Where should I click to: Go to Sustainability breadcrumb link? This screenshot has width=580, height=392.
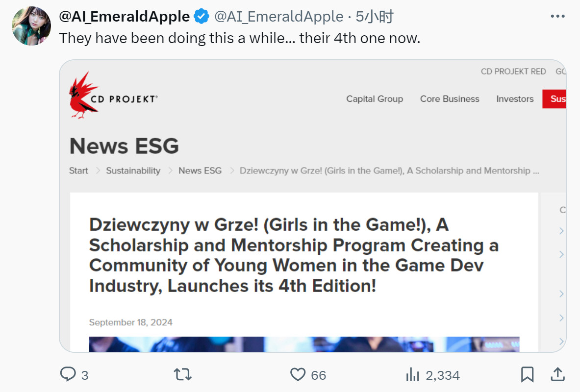tap(133, 171)
